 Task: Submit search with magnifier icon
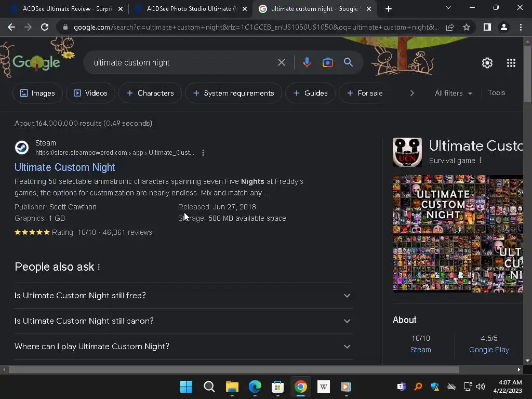(348, 62)
